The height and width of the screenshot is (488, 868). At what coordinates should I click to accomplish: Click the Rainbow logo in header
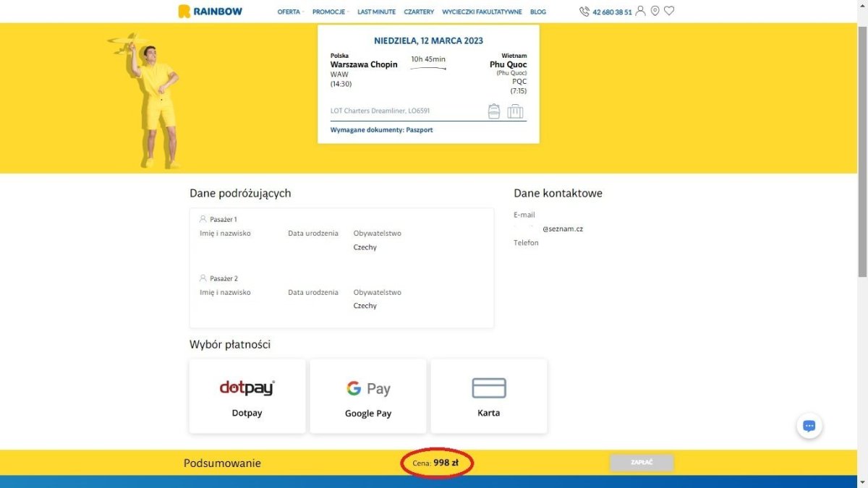[210, 12]
